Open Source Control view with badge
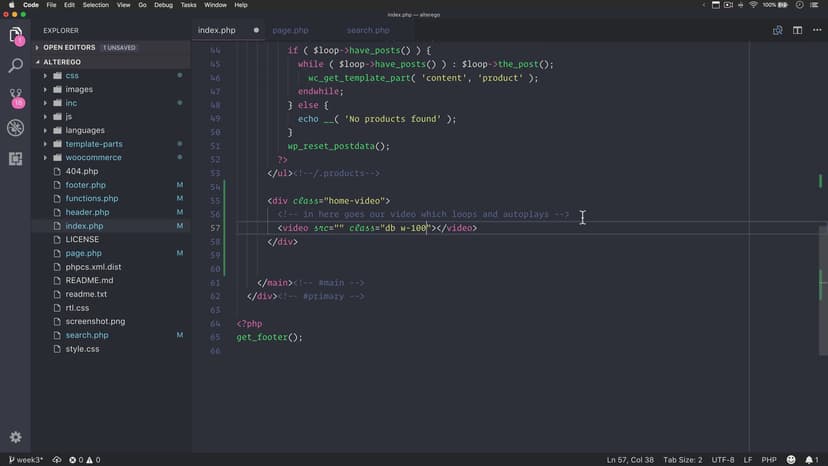Viewport: 828px width, 466px height. pos(15,97)
